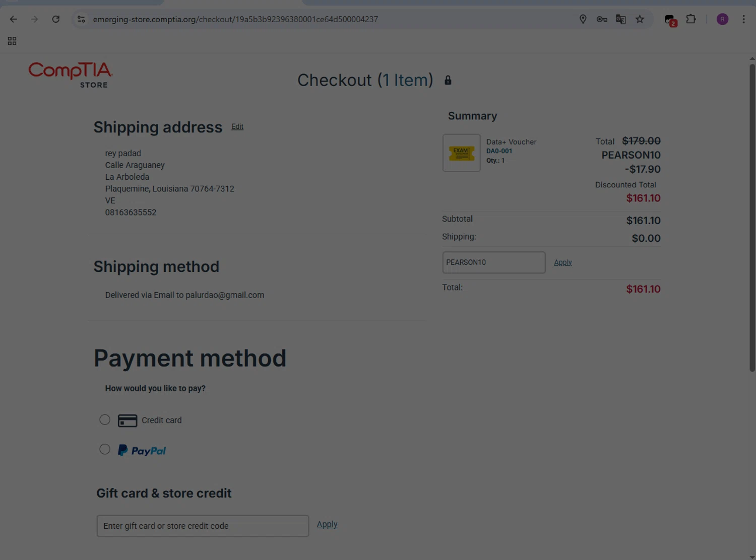Screen dimensions: 756x560
Task: Bookmark this page with the star icon
Action: tap(640, 19)
